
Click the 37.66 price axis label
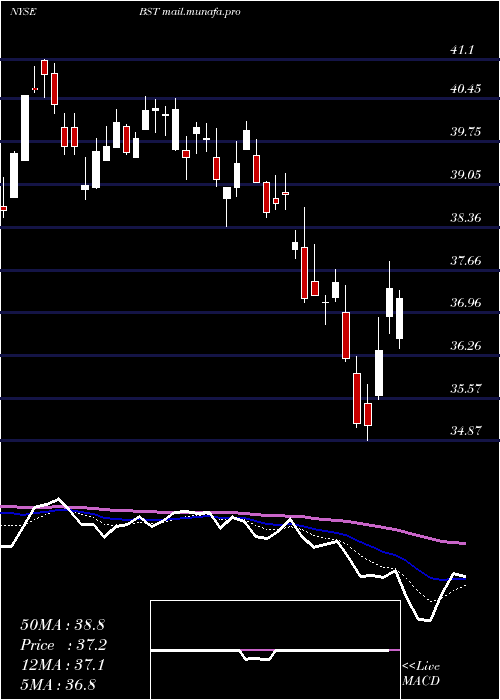click(465, 260)
